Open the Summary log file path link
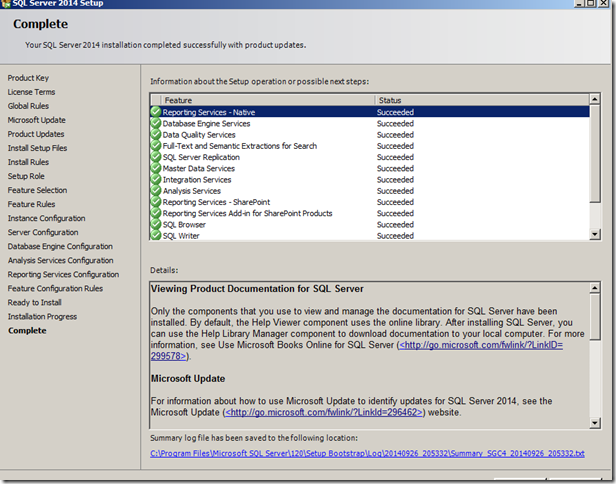Screen dimensions: 616x484 (x=367, y=453)
